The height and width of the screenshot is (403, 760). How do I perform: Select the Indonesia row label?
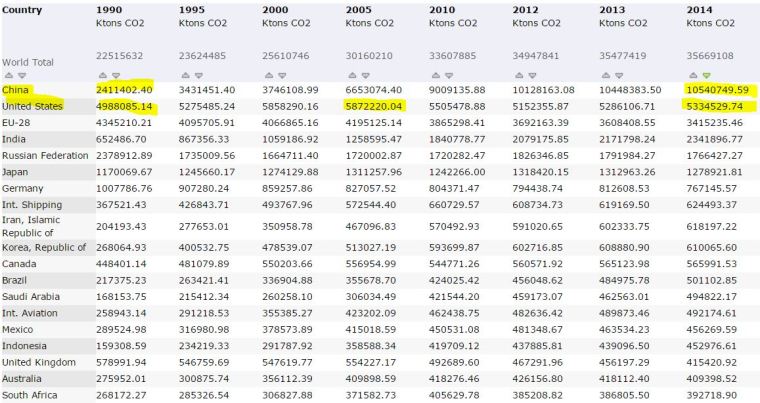click(x=24, y=346)
